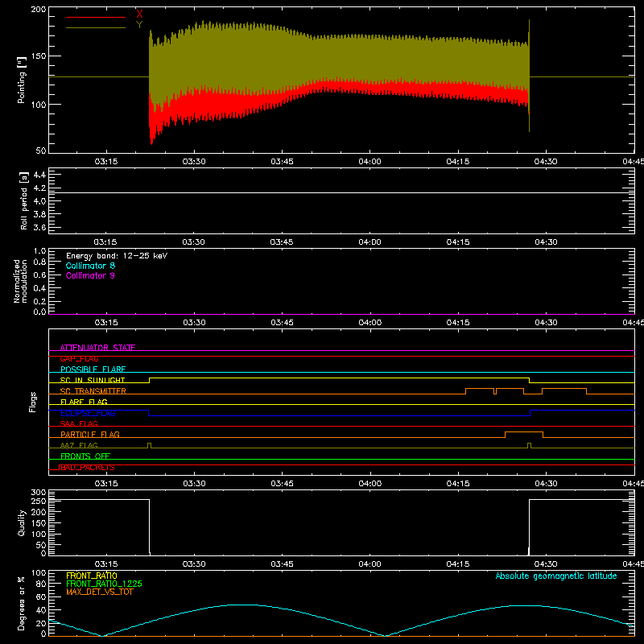Click the A47_FLAG pulse near 03:22

[149, 445]
